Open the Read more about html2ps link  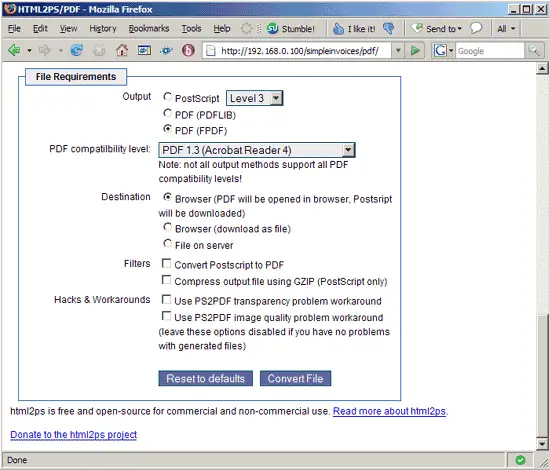point(389,411)
